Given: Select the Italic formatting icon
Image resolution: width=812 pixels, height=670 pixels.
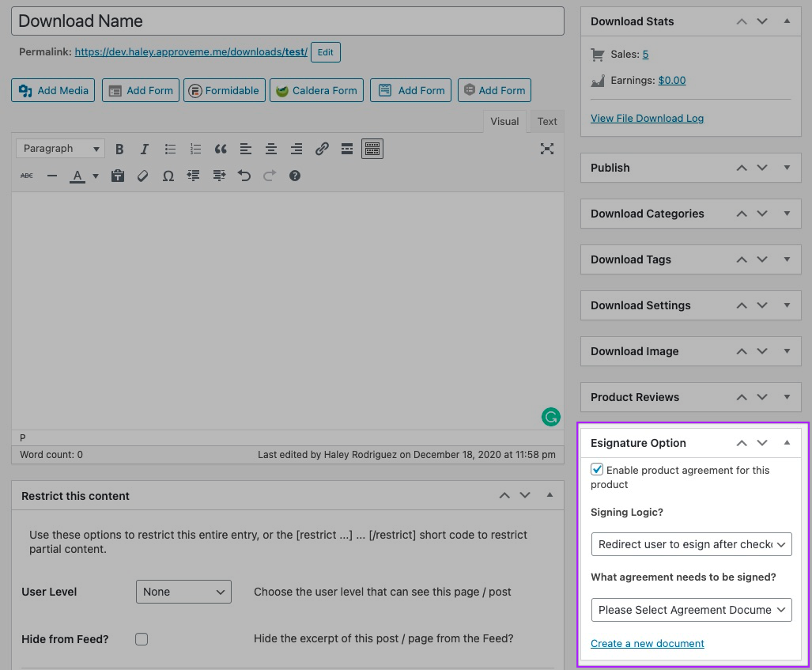Looking at the screenshot, I should [x=144, y=148].
